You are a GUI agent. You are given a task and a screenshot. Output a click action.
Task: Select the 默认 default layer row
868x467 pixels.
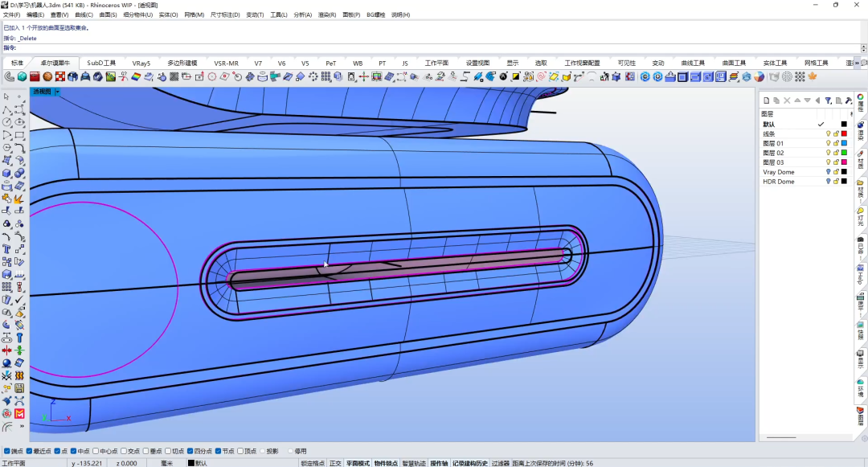pos(805,125)
